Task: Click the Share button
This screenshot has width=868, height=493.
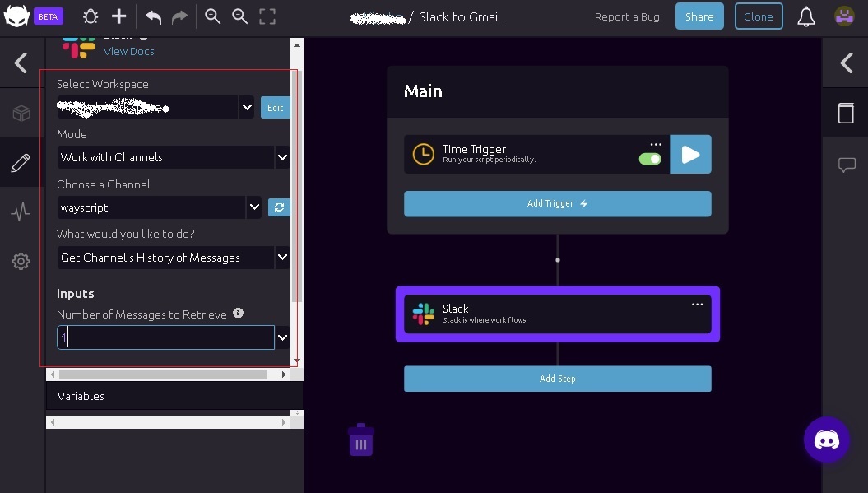Action: coord(699,16)
